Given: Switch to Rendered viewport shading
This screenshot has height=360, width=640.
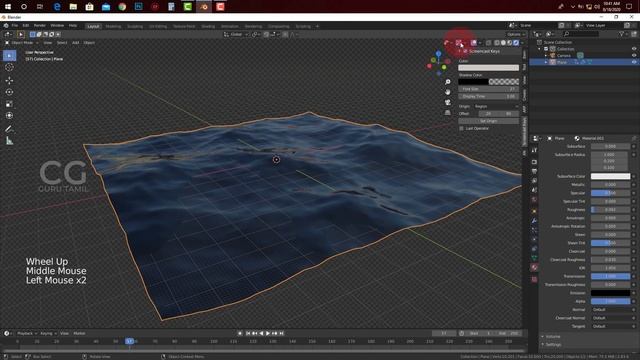Looking at the screenshot, I should tap(516, 42).
